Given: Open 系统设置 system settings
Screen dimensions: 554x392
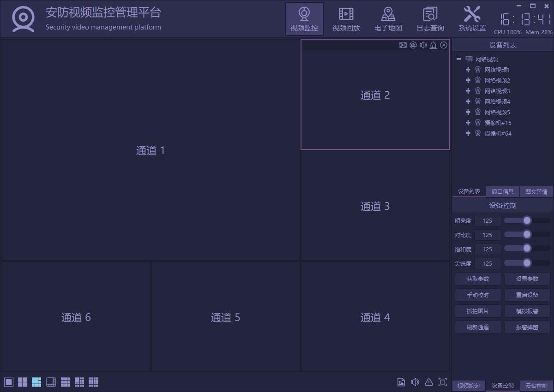Looking at the screenshot, I should pos(472,19).
